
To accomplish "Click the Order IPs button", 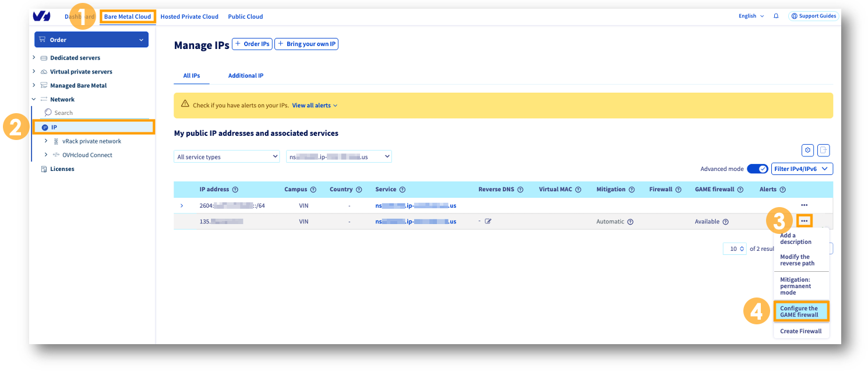I will coord(252,44).
